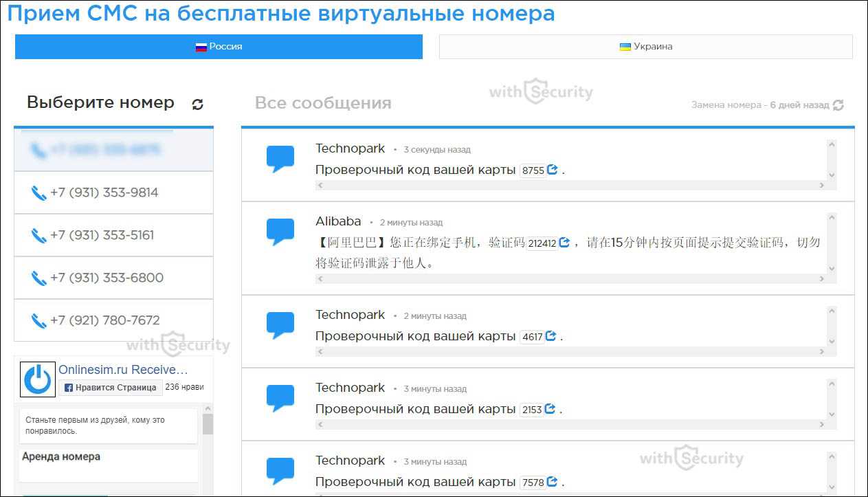This screenshot has width=868, height=497.
Task: Switch to the Украина country tab
Action: [646, 47]
